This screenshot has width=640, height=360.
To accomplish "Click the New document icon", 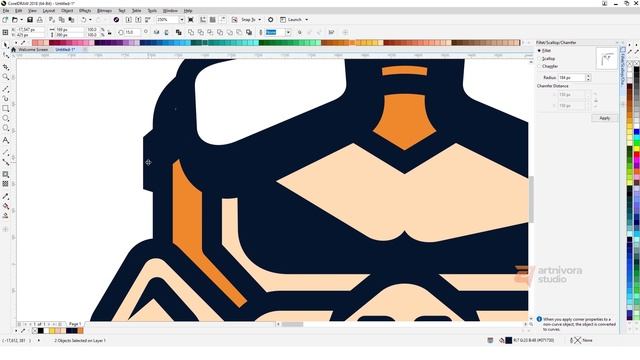I will coord(5,20).
